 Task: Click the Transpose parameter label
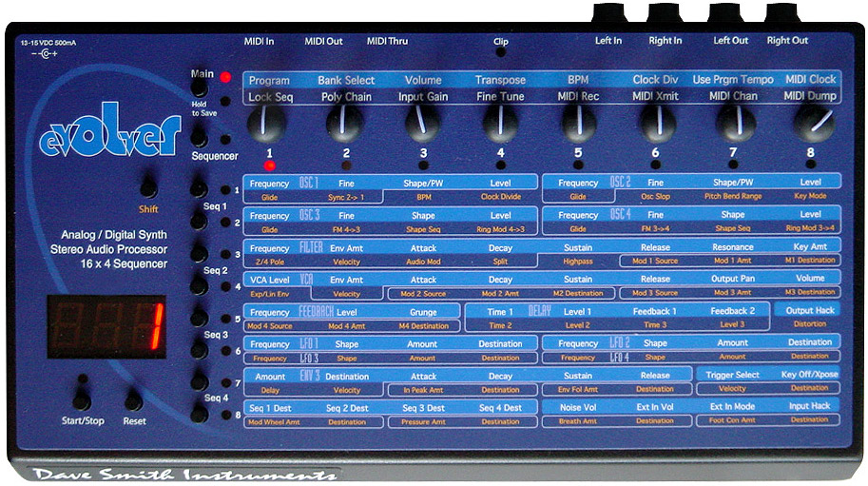click(x=500, y=80)
